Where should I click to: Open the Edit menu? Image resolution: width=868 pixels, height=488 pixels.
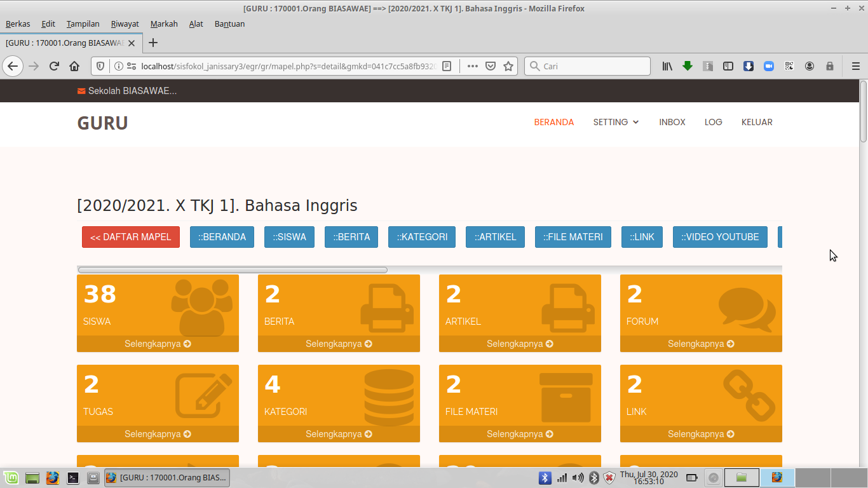[48, 24]
